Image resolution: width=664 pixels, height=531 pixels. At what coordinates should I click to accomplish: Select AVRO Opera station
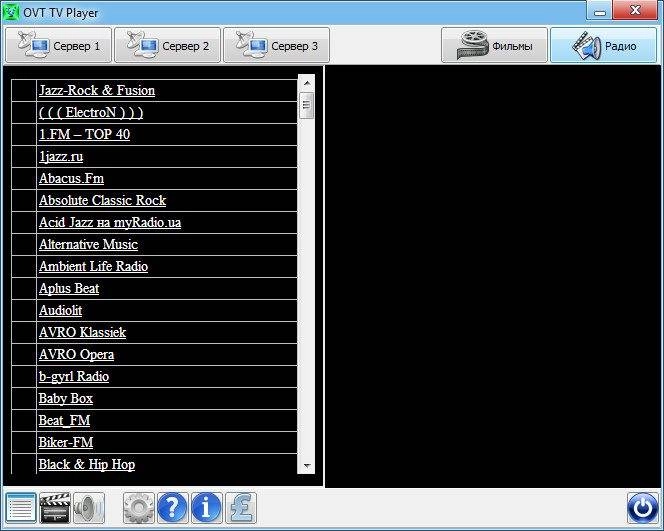(77, 354)
